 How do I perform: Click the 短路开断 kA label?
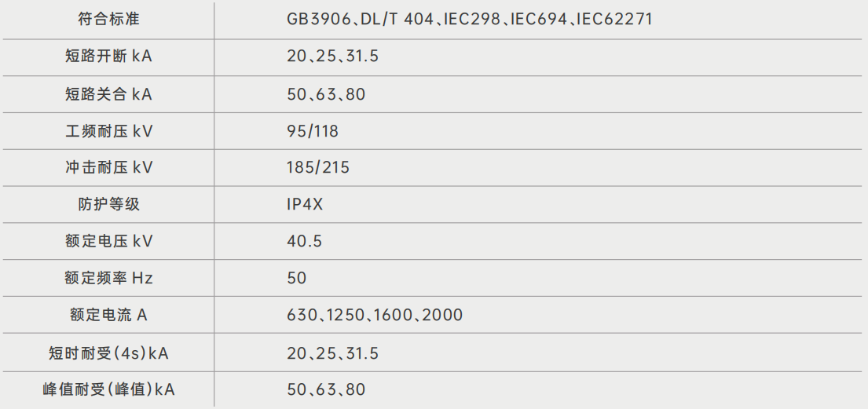108,57
